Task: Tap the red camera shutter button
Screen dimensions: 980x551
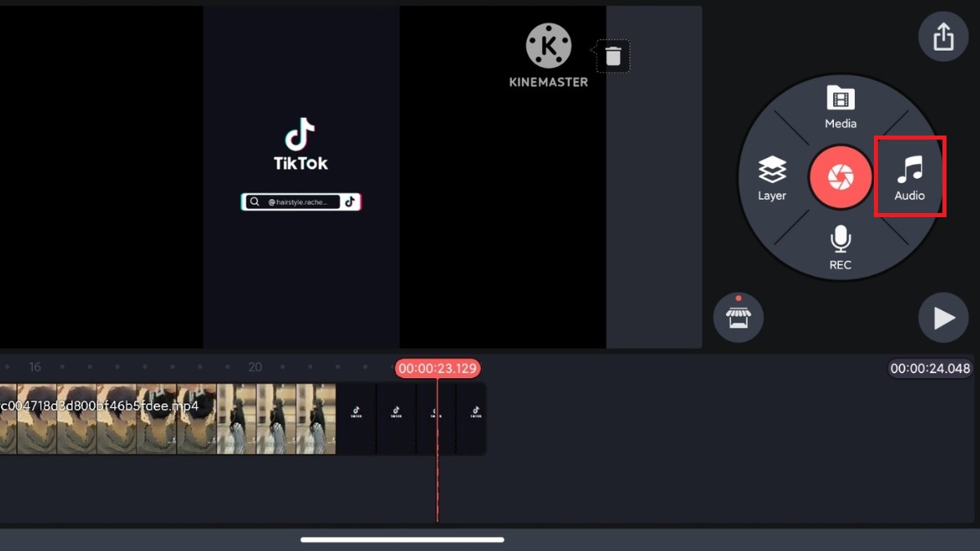Action: coord(840,177)
